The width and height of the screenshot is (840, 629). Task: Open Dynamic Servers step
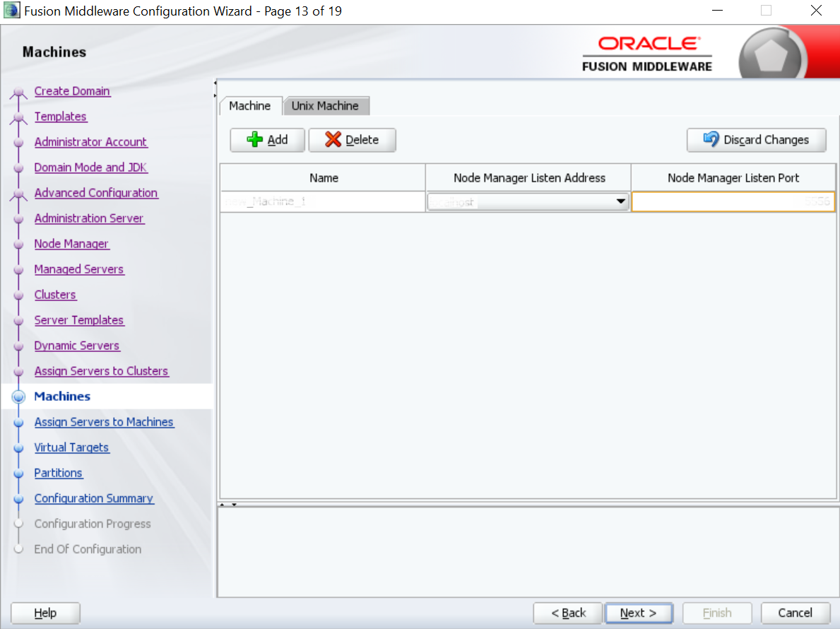[x=76, y=346]
